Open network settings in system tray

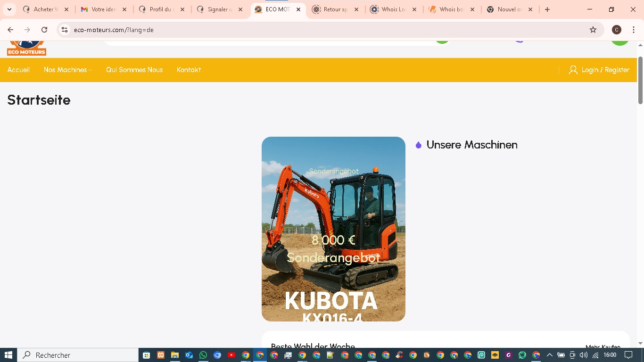click(595, 355)
